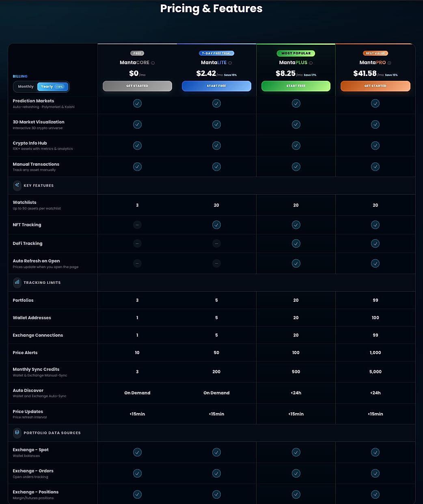
Task: Click MantaPRO checkmark for 3D Market Visualization
Action: pyautogui.click(x=376, y=125)
